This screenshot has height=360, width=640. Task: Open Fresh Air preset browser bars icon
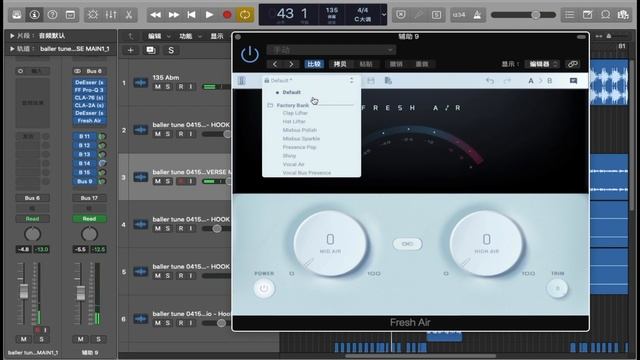coord(242,81)
